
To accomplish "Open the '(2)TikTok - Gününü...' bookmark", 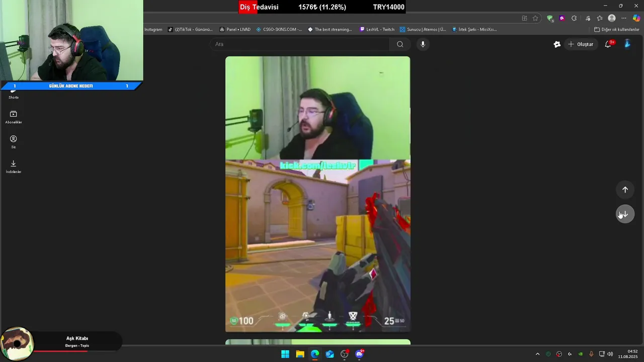I will tap(190, 30).
